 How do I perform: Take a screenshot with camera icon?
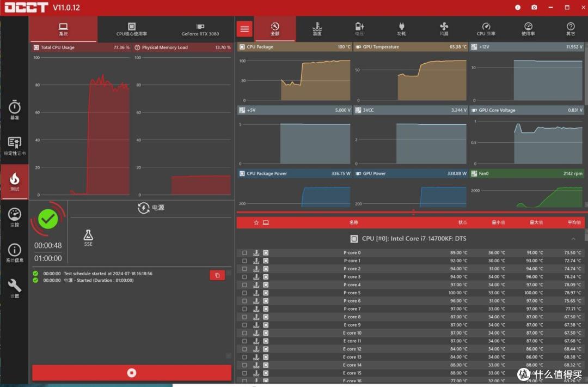point(534,7)
